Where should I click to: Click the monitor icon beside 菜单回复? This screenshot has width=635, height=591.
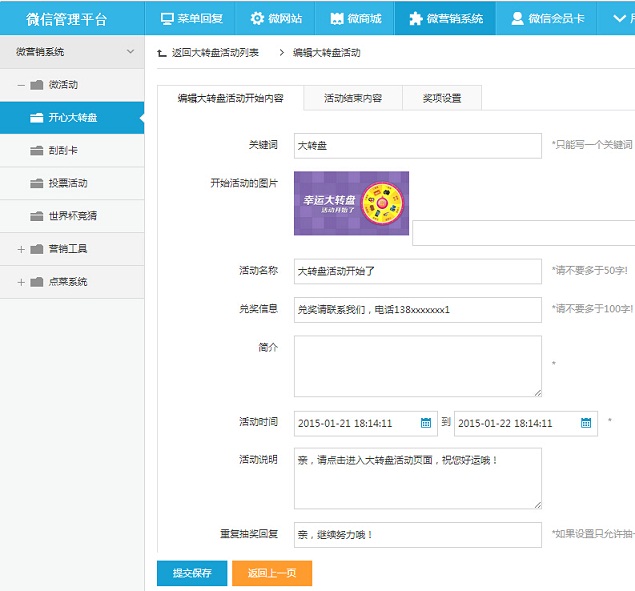pos(166,19)
